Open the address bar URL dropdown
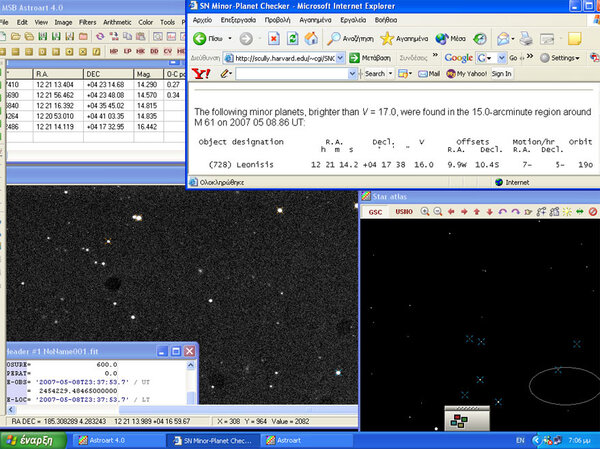The image size is (600, 449). (340, 58)
